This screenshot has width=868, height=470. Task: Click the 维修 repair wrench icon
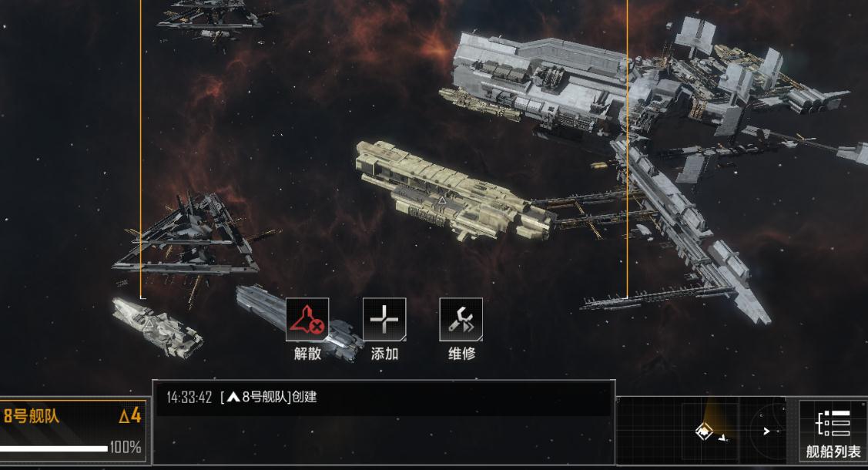point(461,320)
